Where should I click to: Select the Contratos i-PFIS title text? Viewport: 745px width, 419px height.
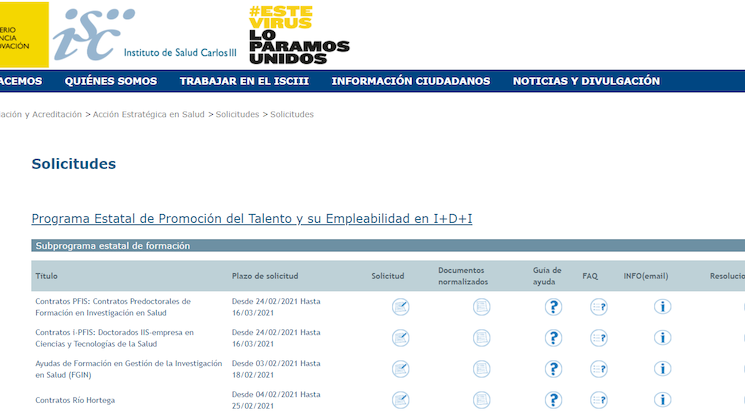(115, 338)
